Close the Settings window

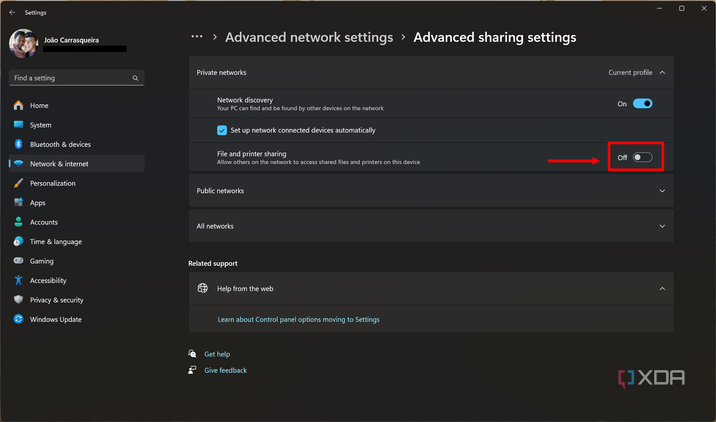click(x=704, y=8)
